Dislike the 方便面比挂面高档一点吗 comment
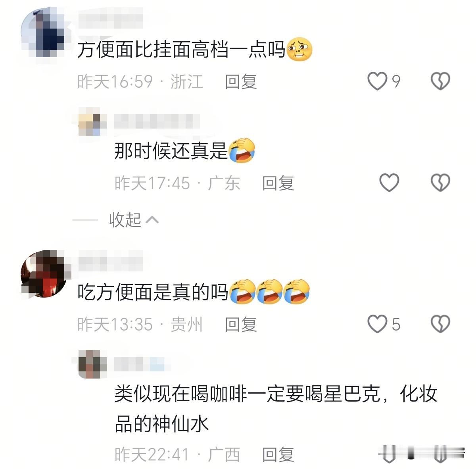This screenshot has height=469, width=476. tap(440, 81)
